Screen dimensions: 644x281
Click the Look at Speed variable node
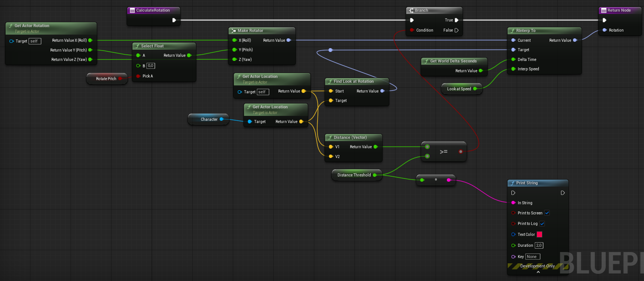458,89
